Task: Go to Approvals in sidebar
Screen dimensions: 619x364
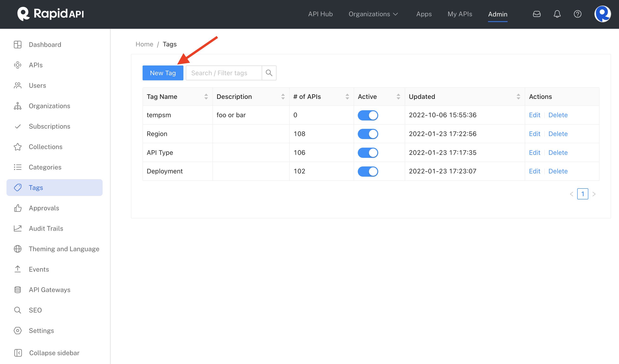Action: point(44,208)
